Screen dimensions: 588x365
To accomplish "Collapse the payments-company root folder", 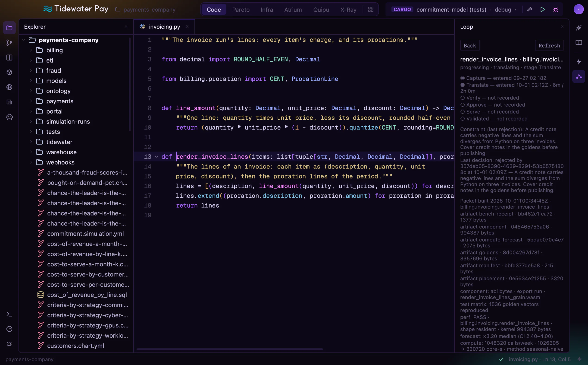I will click(24, 40).
